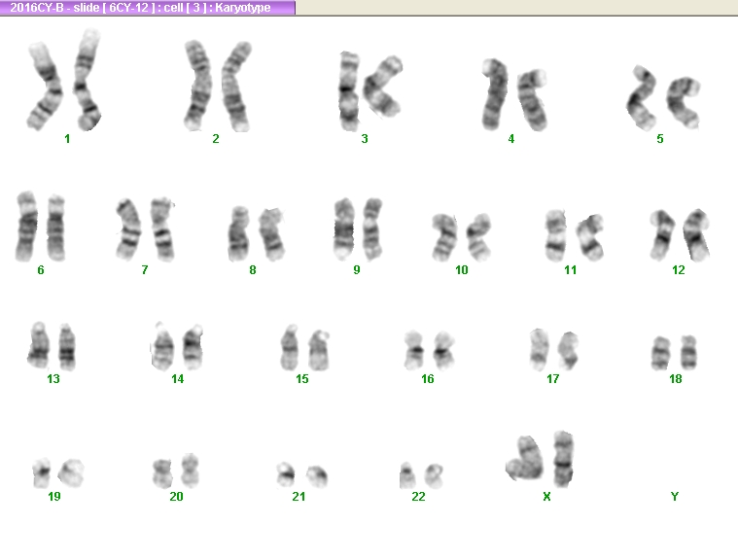
Task: Click the green label 'X'
Action: click(546, 497)
